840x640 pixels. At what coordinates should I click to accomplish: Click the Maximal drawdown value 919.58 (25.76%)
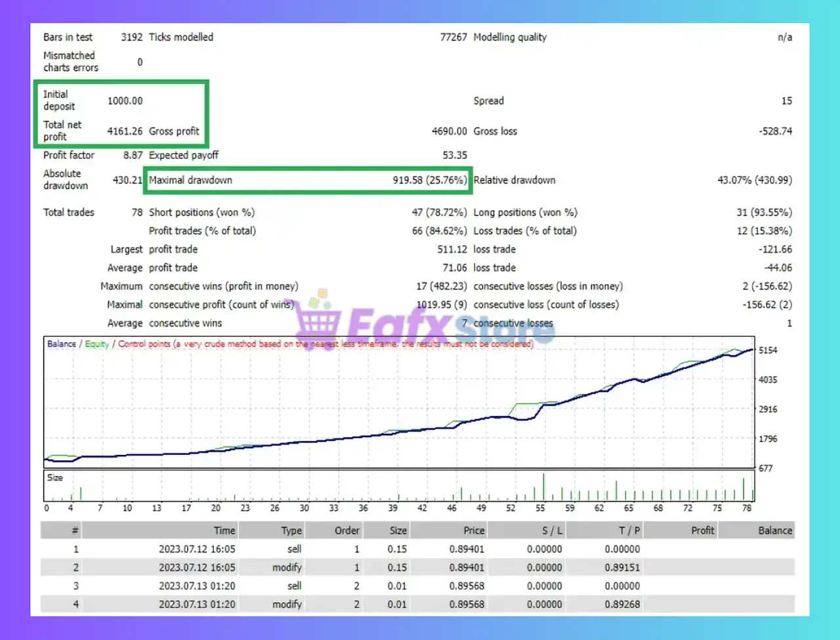[x=429, y=180]
